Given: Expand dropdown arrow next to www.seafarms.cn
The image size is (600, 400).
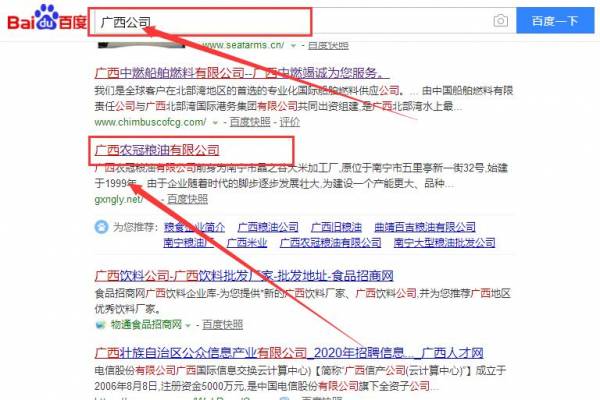Looking at the screenshot, I should click(293, 45).
